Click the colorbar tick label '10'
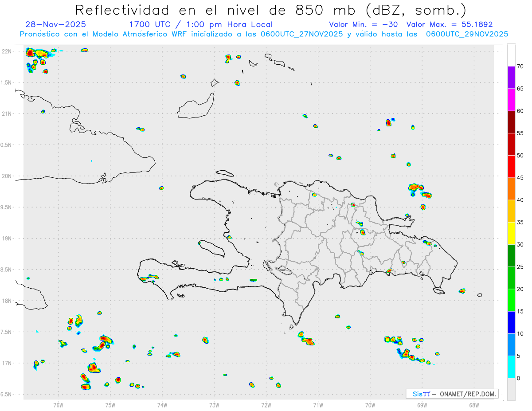This screenshot has height=411, width=532. tap(520, 334)
